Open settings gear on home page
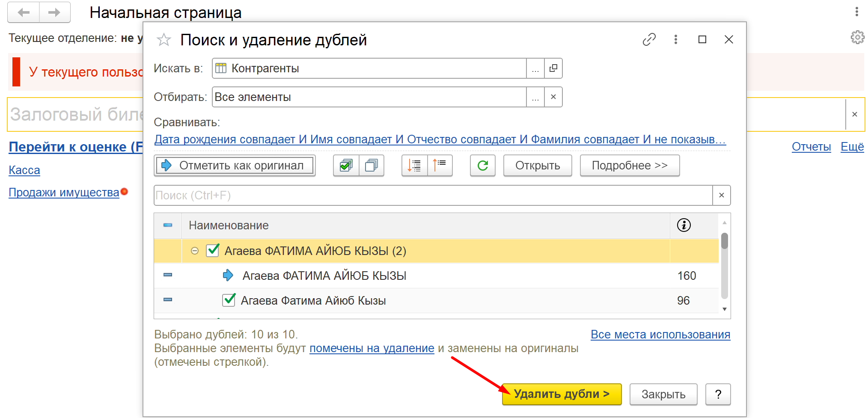868x418 pixels. click(x=857, y=38)
